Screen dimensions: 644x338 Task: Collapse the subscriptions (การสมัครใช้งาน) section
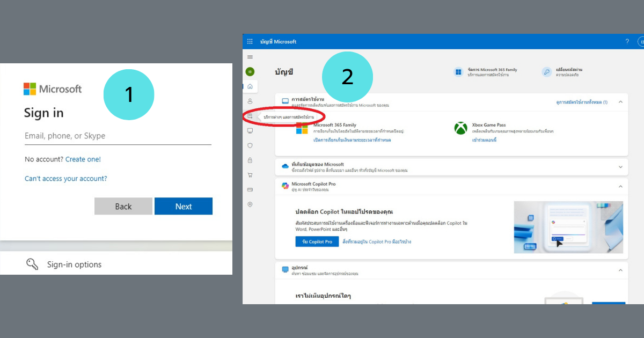click(x=620, y=101)
